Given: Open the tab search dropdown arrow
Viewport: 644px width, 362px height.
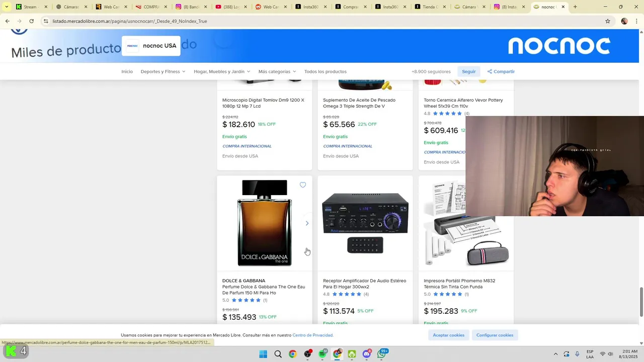Looking at the screenshot, I should tap(7, 7).
